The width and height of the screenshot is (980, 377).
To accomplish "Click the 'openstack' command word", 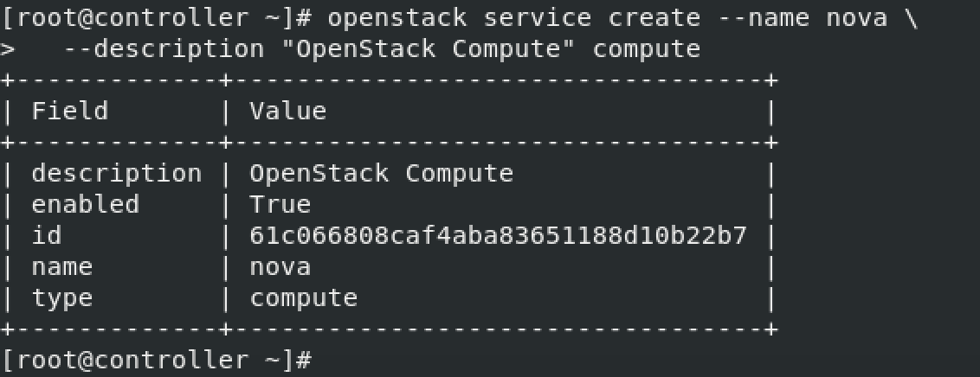I will coord(397,19).
